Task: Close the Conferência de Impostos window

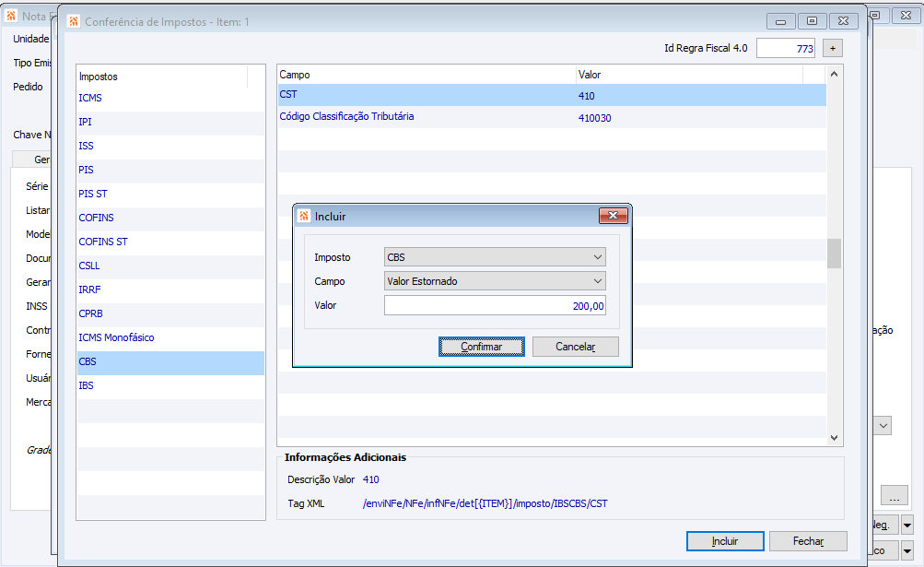Action: pos(843,21)
